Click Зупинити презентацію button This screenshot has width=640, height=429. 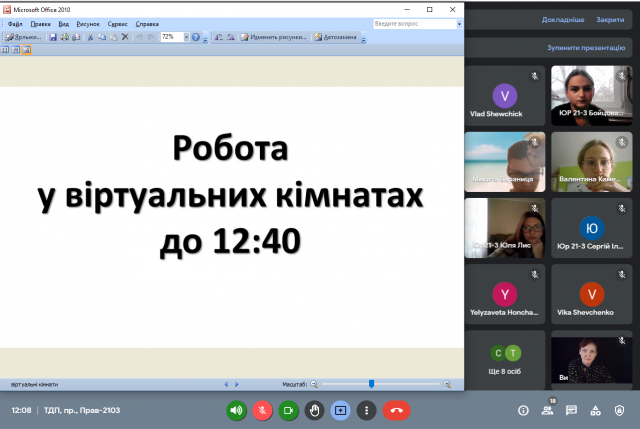(586, 48)
